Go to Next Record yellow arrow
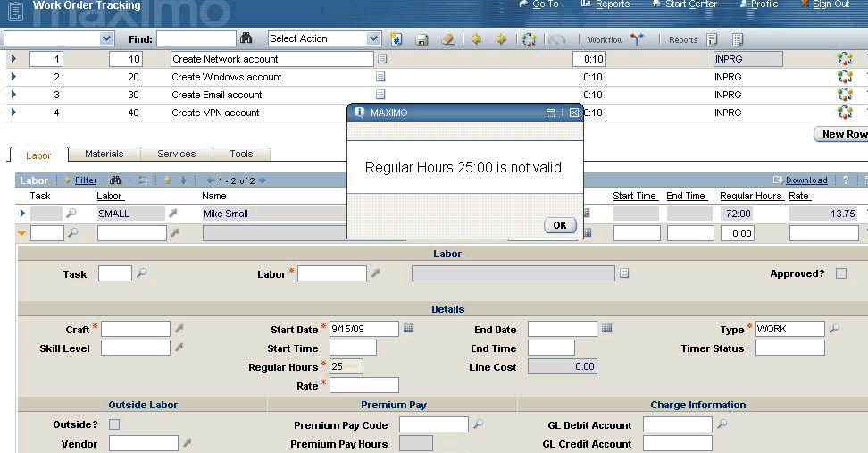The height and width of the screenshot is (453, 868). [501, 39]
